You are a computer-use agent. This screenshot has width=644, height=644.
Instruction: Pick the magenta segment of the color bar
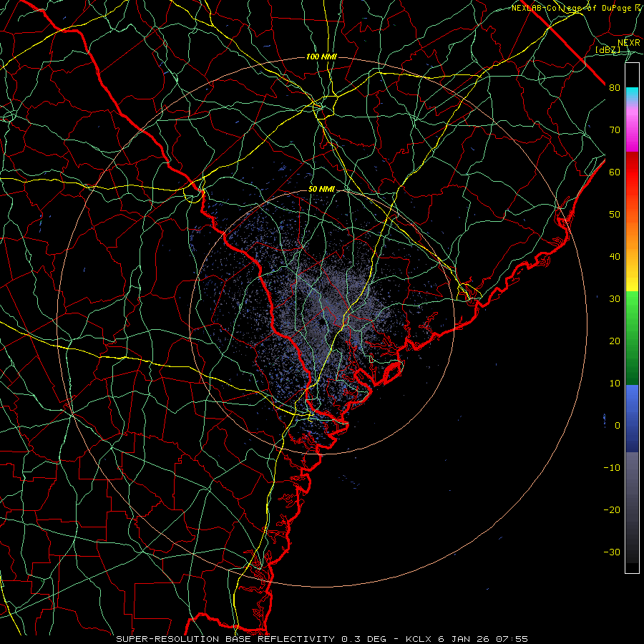click(632, 132)
